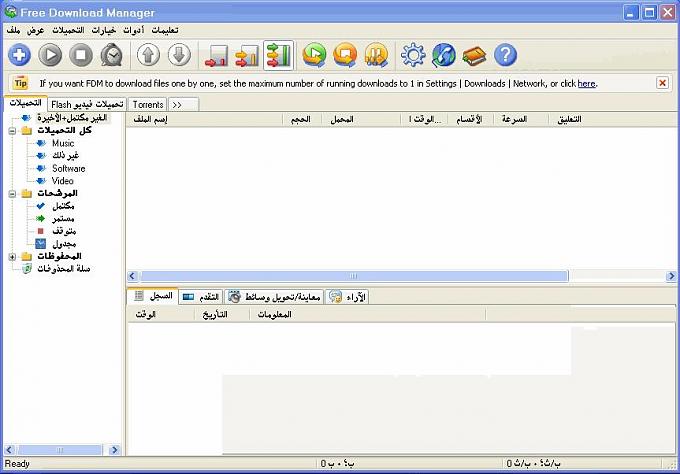Close the tip bar with red X

coord(662,83)
